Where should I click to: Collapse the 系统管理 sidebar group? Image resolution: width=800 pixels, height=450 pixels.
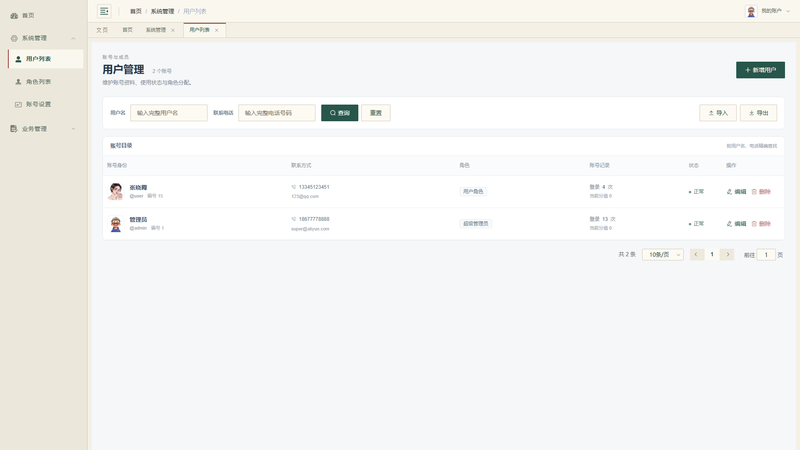43,38
